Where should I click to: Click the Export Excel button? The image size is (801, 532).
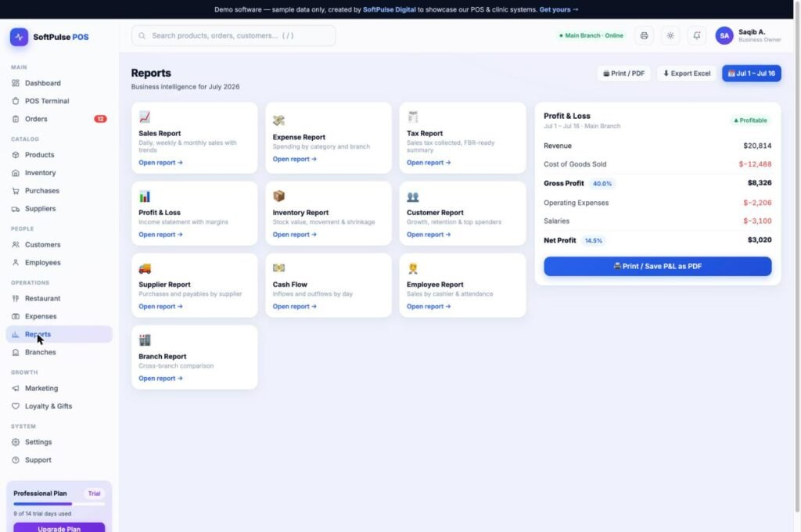click(686, 74)
